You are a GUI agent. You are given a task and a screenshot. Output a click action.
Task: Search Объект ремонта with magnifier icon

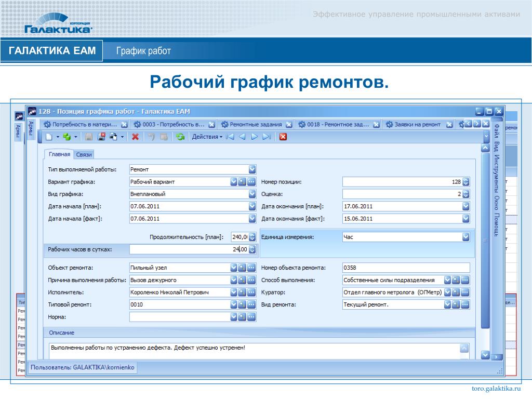242,268
